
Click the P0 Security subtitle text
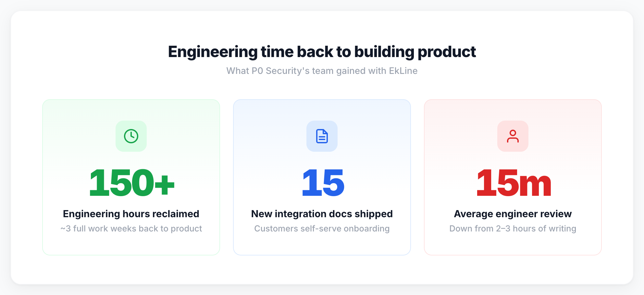click(x=322, y=71)
